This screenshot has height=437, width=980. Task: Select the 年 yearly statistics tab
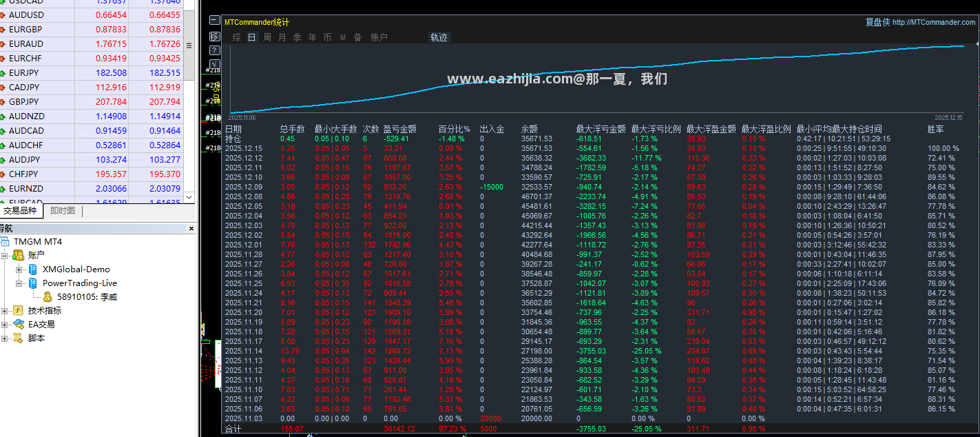pos(312,37)
